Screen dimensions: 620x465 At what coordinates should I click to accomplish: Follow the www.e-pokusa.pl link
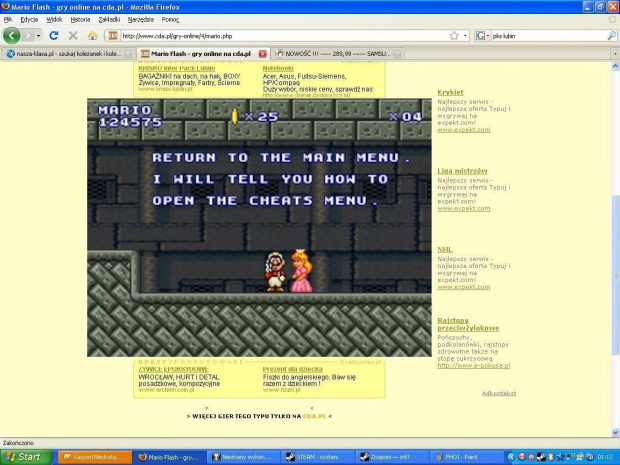[x=474, y=366]
